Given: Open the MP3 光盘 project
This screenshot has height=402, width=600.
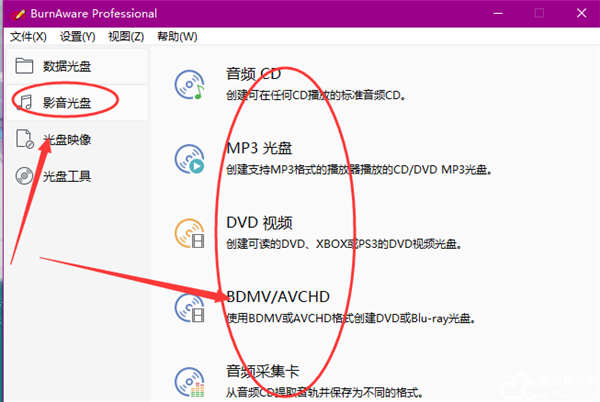Looking at the screenshot, I should (259, 148).
